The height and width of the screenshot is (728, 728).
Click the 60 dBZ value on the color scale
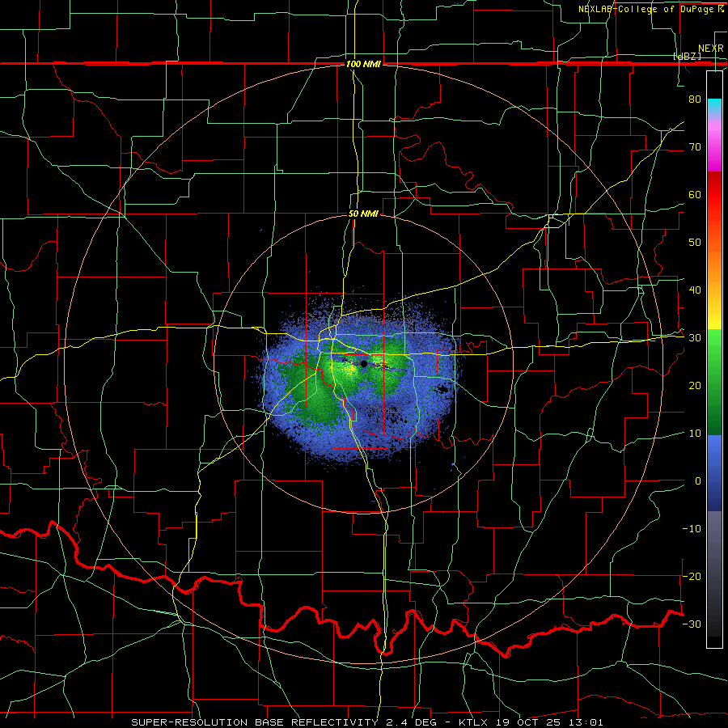pyautogui.click(x=695, y=194)
